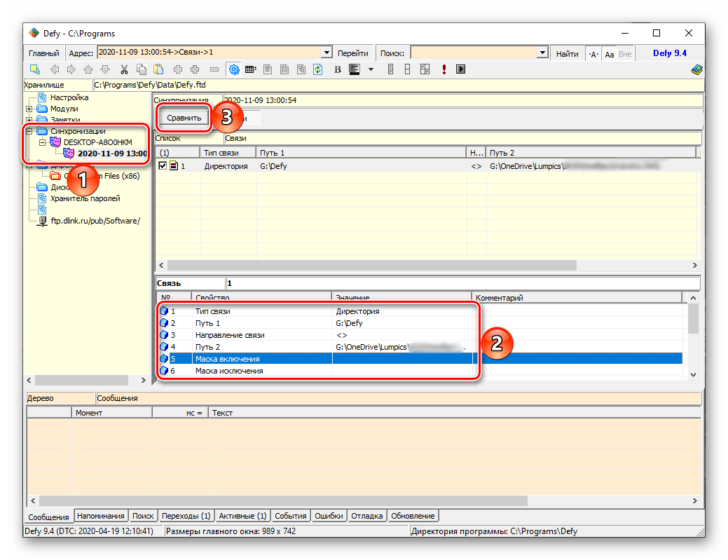Viewport: 728px width, 560px height.
Task: Click the red exclamation mark toolbar icon
Action: [444, 69]
